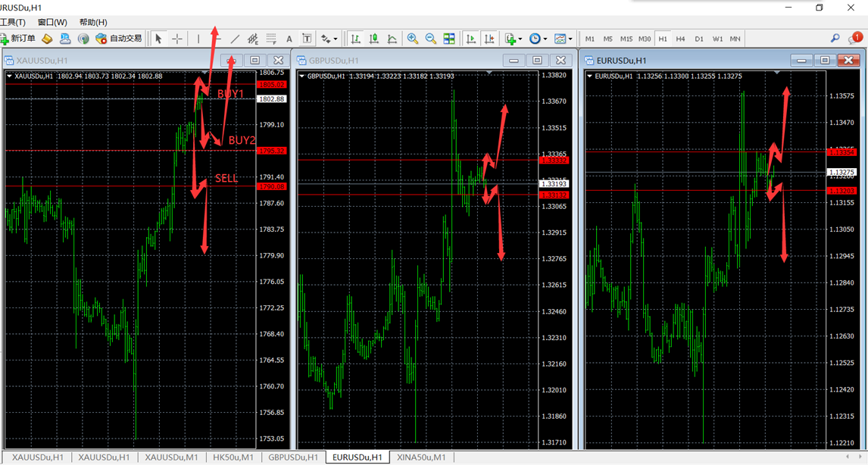Toggle AutoTrading (自动交易) on or off
Screen dimensions: 868x465
point(120,39)
